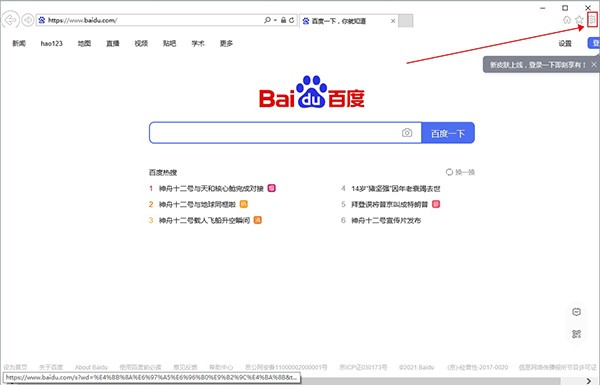
Task: Maximize the browser window
Action: click(565, 8)
